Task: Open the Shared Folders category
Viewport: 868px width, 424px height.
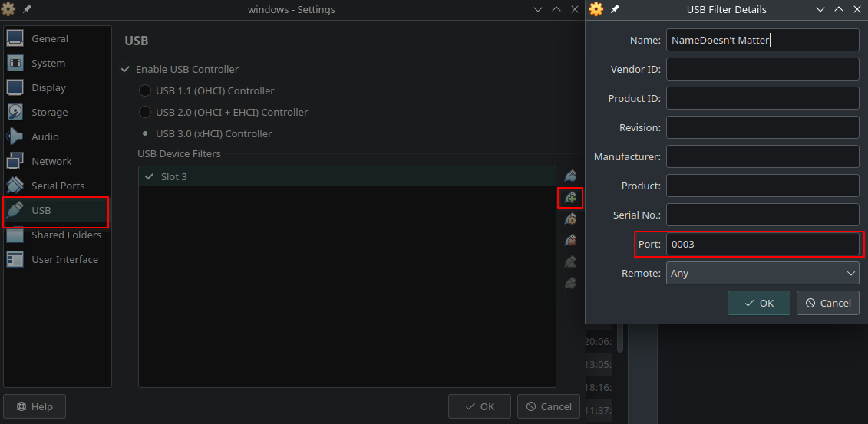Action: [57, 235]
